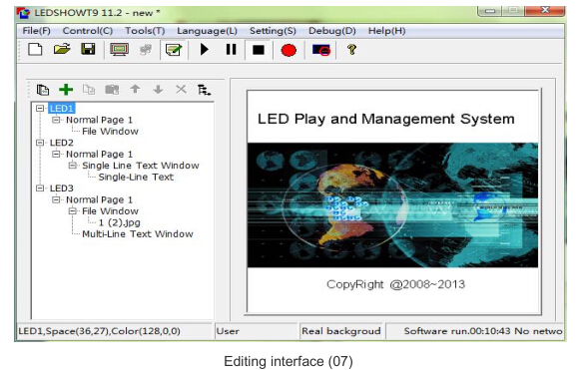The width and height of the screenshot is (588, 370).
Task: Open the Control(C) menu
Action: 88,31
